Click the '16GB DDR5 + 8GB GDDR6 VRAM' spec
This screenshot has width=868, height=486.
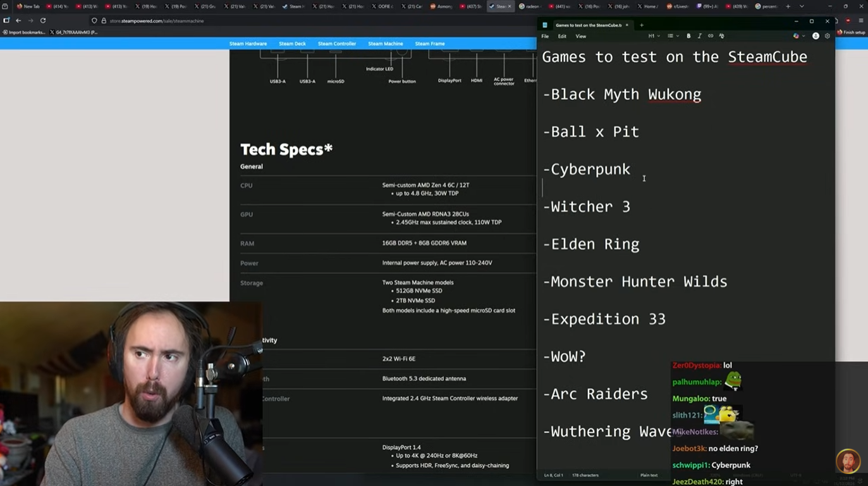pyautogui.click(x=424, y=243)
